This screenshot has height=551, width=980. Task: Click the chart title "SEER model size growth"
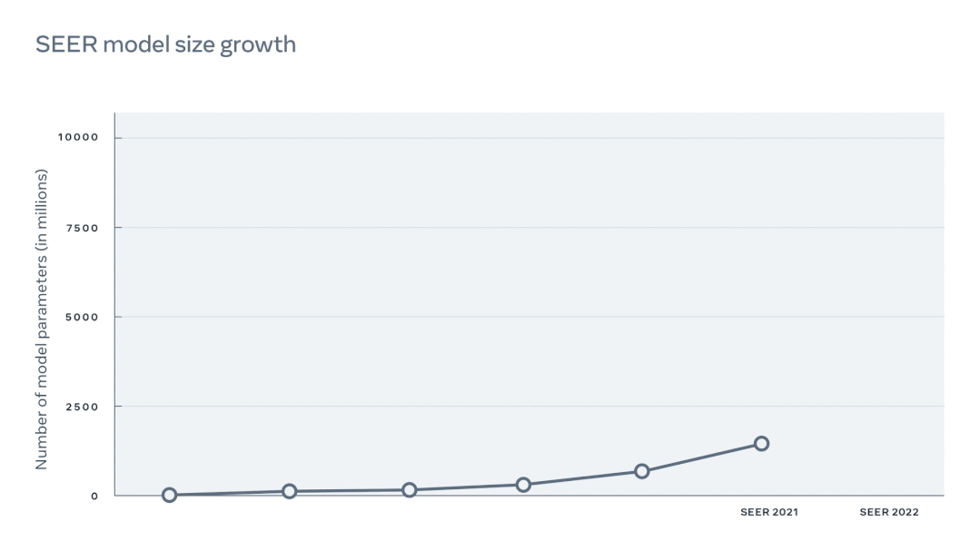[x=165, y=44]
